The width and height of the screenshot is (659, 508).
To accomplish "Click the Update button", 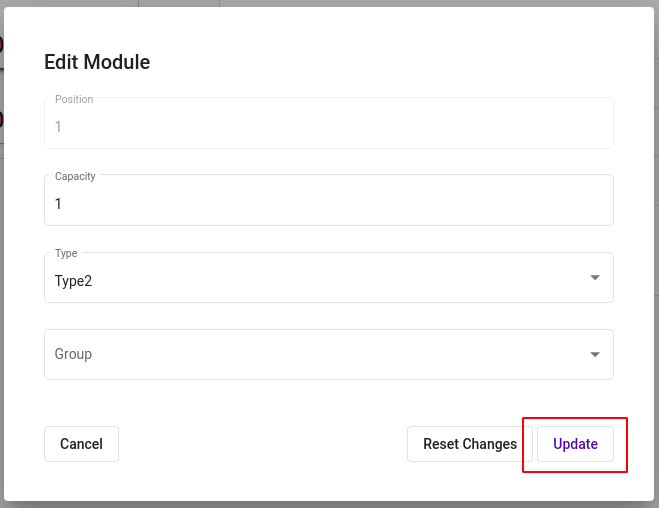I will 575,444.
